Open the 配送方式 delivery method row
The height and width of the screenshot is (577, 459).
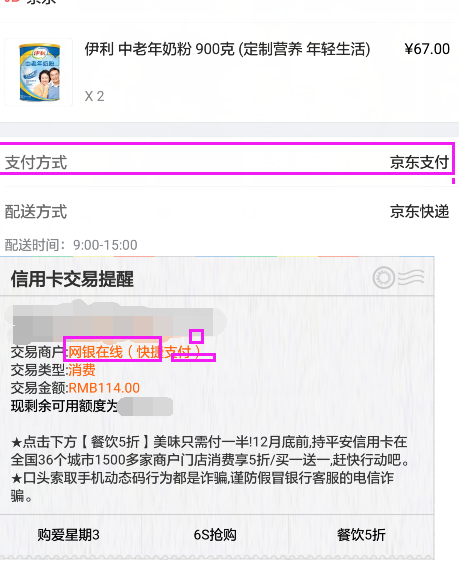[227, 212]
